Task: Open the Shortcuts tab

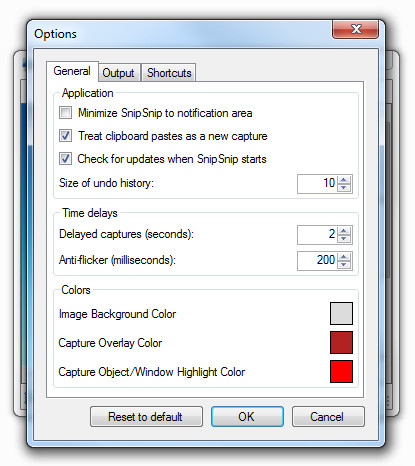Action: point(169,73)
